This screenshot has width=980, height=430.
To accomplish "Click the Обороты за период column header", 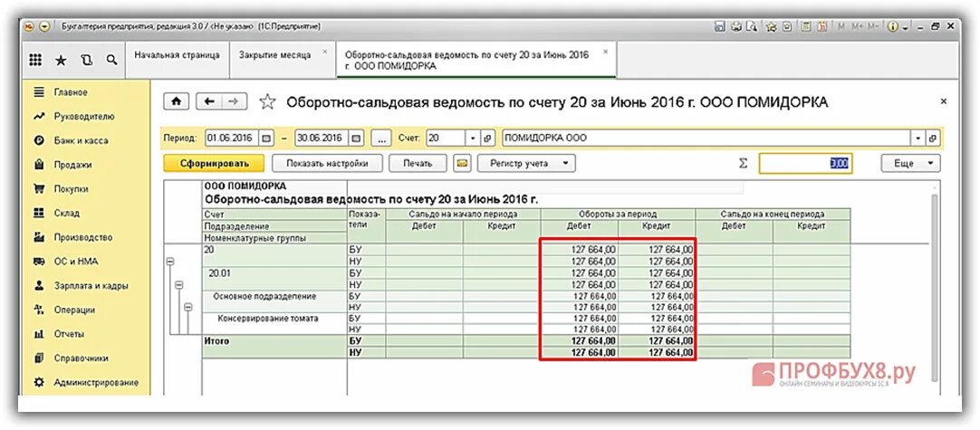I will 618,214.
